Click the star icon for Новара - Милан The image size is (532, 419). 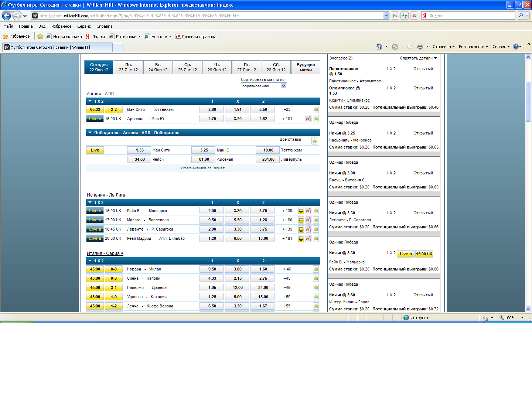click(x=316, y=269)
